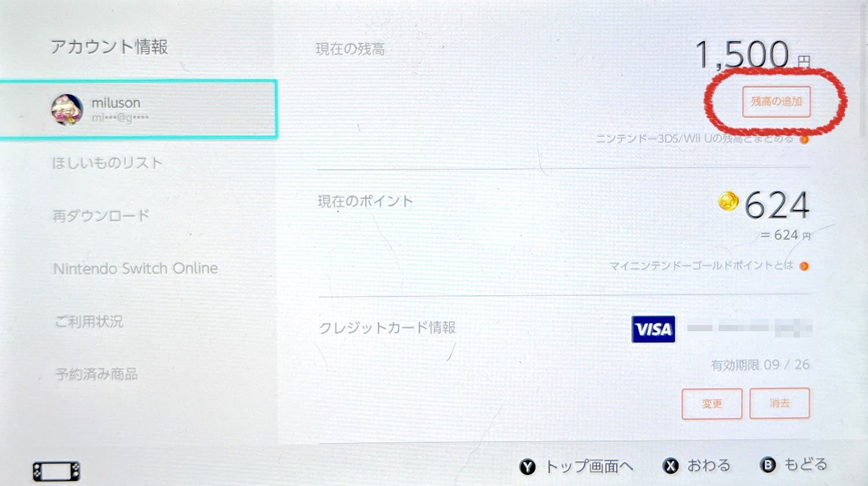Open the マイニンテンドーゴールドポイントとは link
868x486 pixels.
pyautogui.click(x=701, y=266)
